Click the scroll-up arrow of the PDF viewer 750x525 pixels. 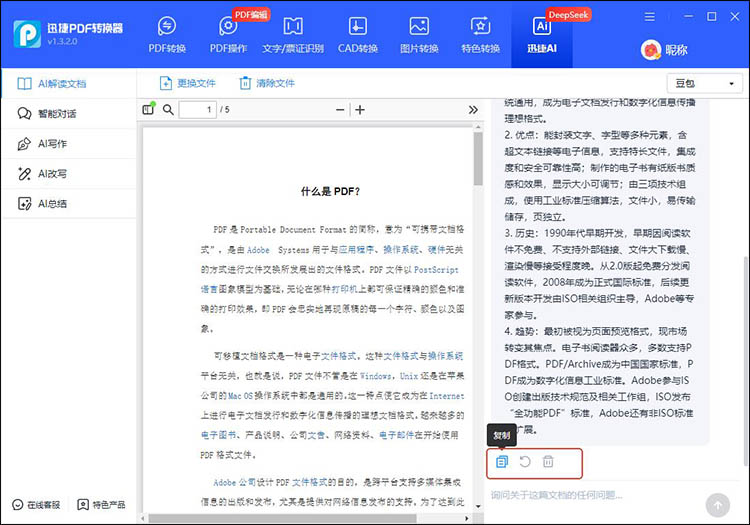coord(478,127)
